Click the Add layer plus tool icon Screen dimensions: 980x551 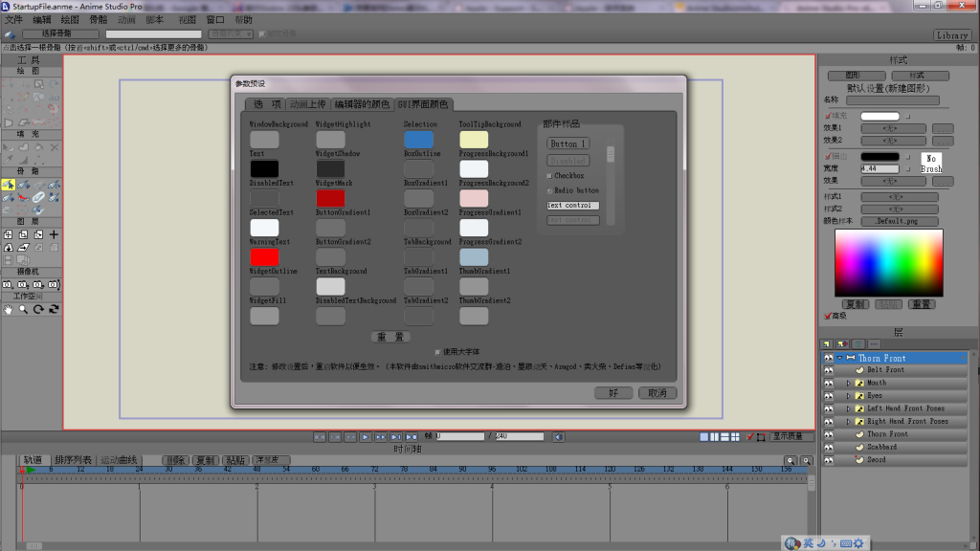pos(54,235)
